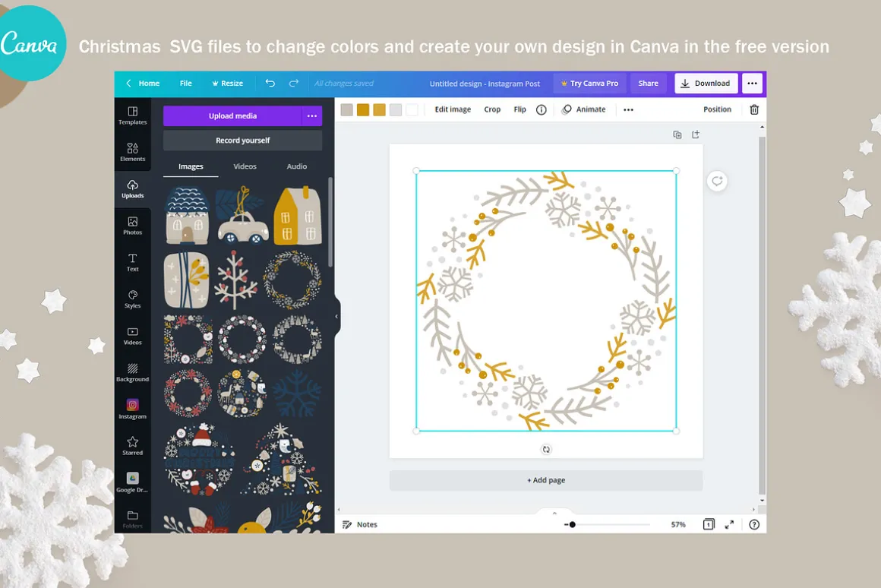Switch to the Audio tab
Image resolution: width=881 pixels, height=588 pixels.
point(297,166)
